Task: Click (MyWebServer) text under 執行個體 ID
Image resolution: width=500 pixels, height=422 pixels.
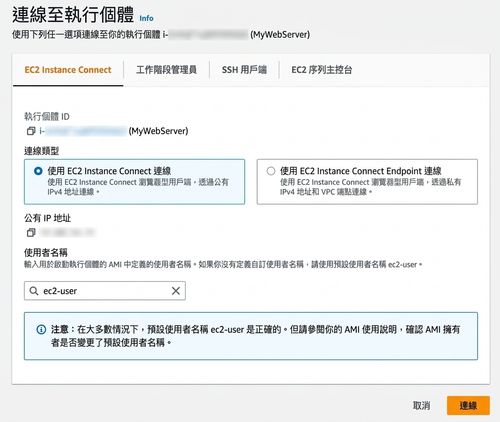Action: coord(158,131)
